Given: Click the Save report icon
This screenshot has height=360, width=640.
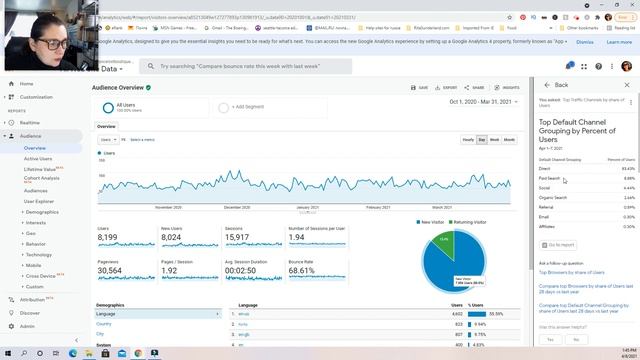Looking at the screenshot, I should (413, 87).
